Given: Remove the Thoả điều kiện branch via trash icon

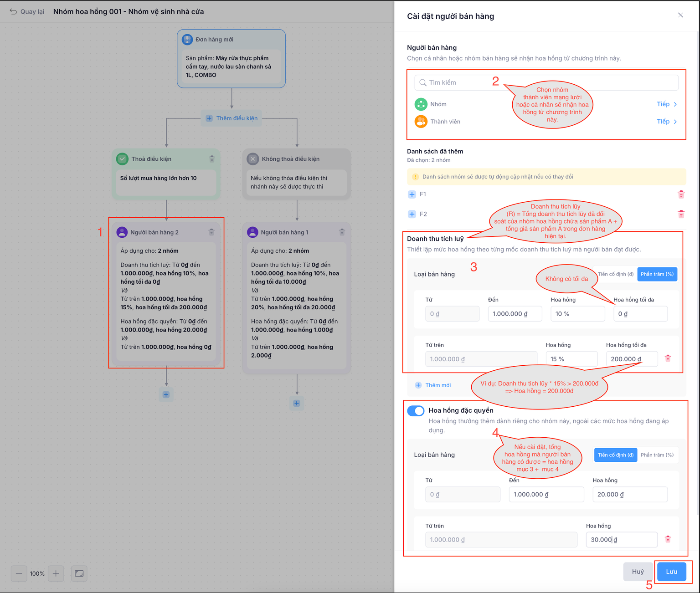Looking at the screenshot, I should click(212, 159).
